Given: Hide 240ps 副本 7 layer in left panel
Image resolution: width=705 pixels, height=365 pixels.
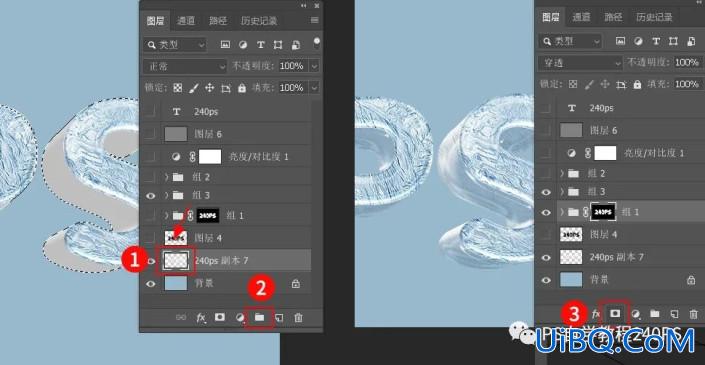Looking at the screenshot, I should click(x=151, y=261).
